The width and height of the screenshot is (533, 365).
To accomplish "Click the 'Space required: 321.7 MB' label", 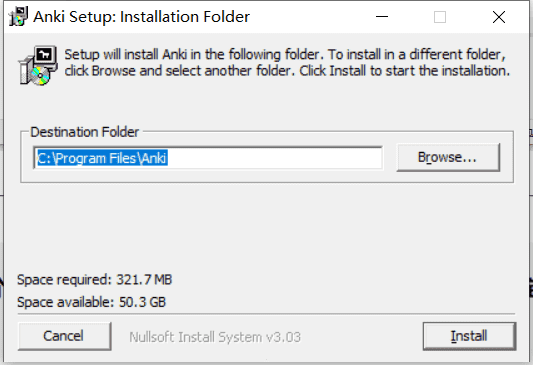I will click(94, 280).
